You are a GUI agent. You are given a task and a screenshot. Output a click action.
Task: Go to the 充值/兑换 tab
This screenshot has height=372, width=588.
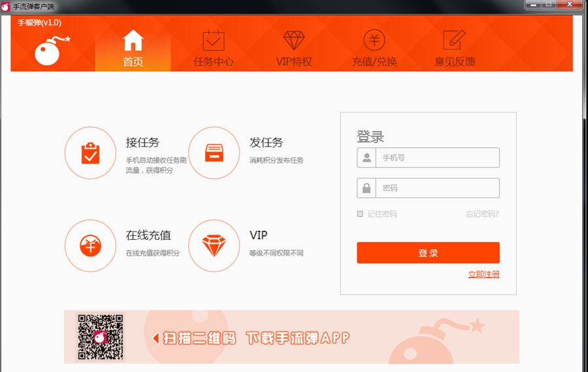(374, 50)
